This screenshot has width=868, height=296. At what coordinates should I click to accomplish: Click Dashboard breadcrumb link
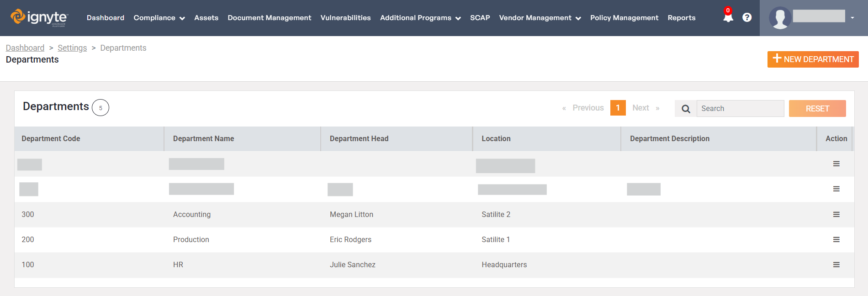tap(25, 48)
